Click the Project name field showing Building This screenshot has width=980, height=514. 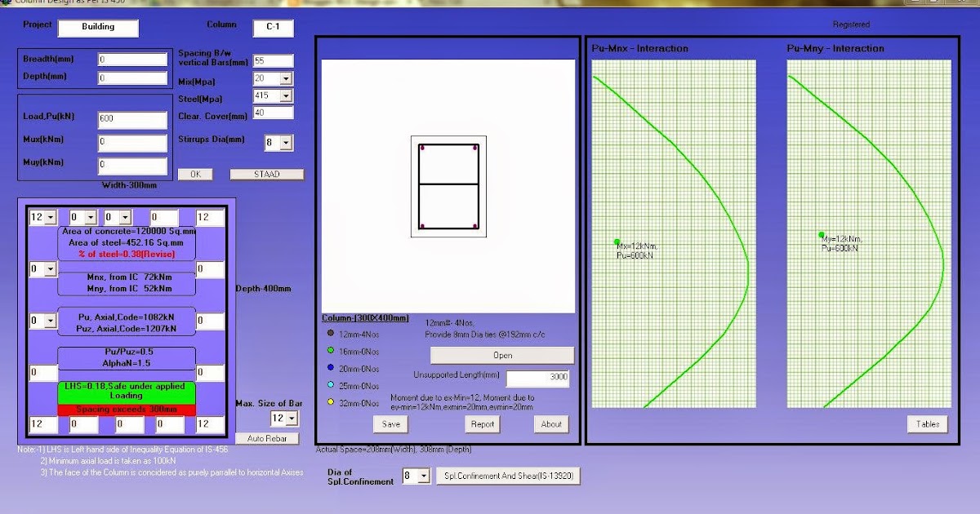point(98,28)
